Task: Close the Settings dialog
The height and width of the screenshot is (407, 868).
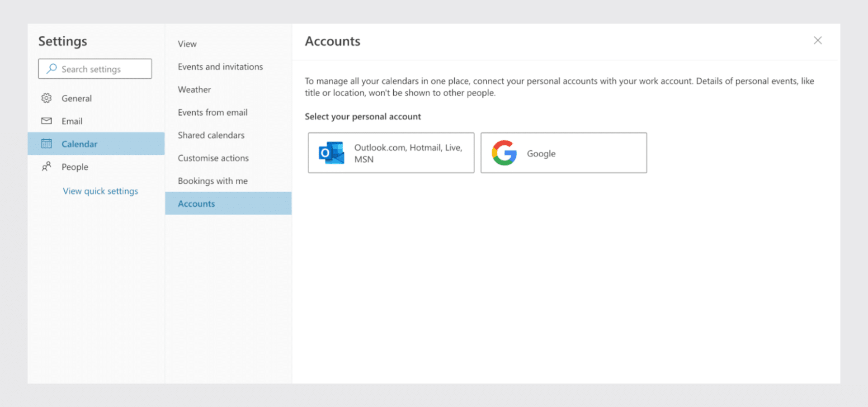Action: (817, 41)
